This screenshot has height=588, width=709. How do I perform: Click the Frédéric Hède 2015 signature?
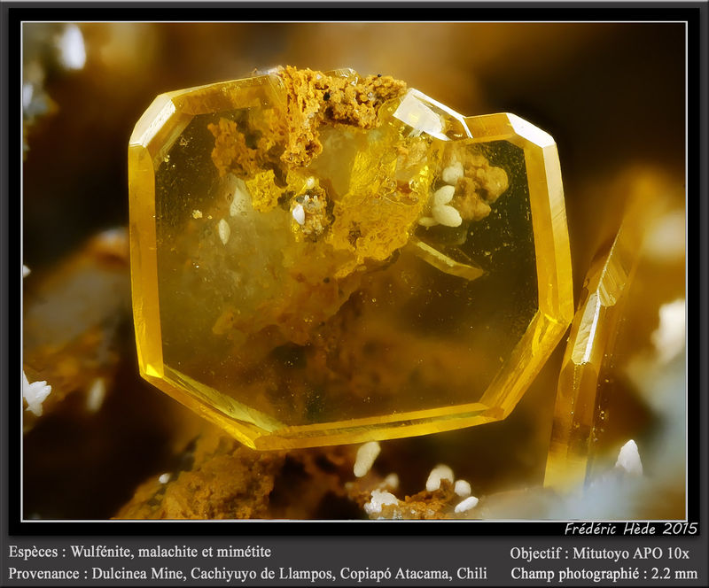(x=631, y=529)
